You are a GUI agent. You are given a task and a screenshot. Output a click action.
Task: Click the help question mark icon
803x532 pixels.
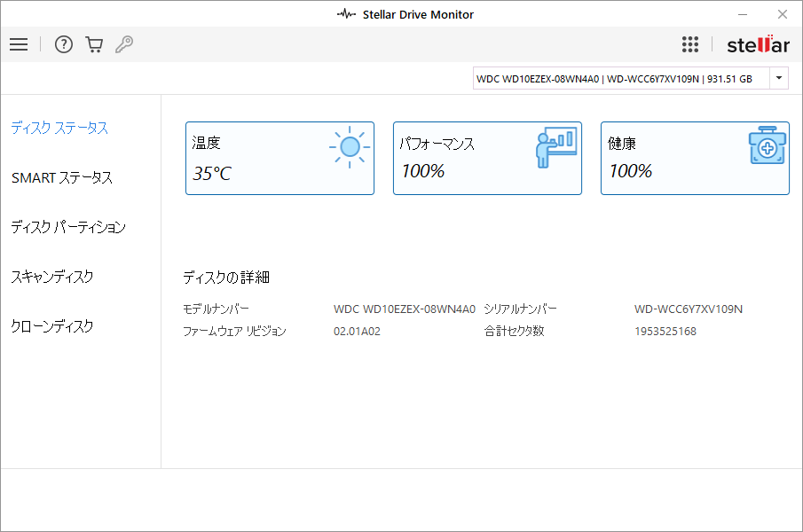[x=64, y=44]
